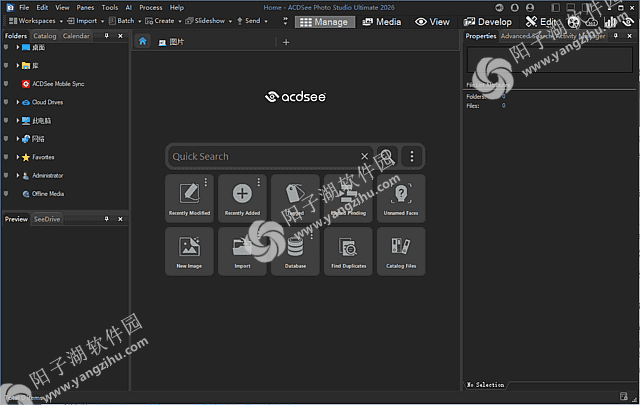The height and width of the screenshot is (405, 640).
Task: Launch the Find Duplicates tile
Action: point(348,251)
